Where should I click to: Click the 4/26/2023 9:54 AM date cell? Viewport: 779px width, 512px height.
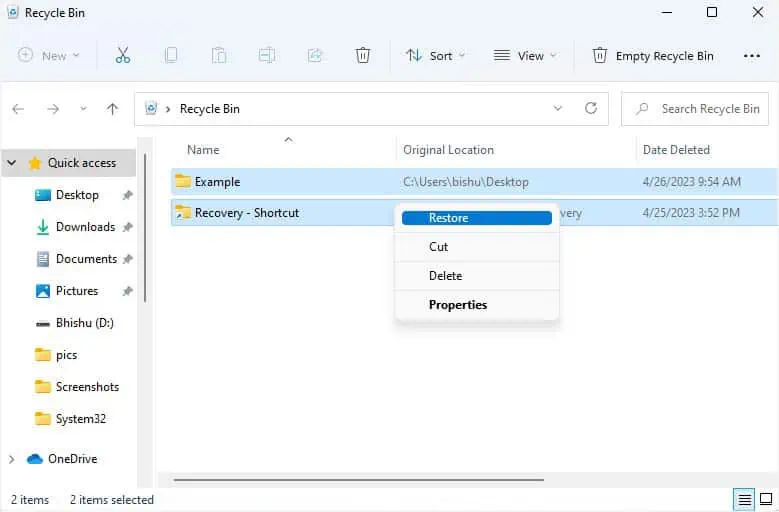tap(692, 182)
